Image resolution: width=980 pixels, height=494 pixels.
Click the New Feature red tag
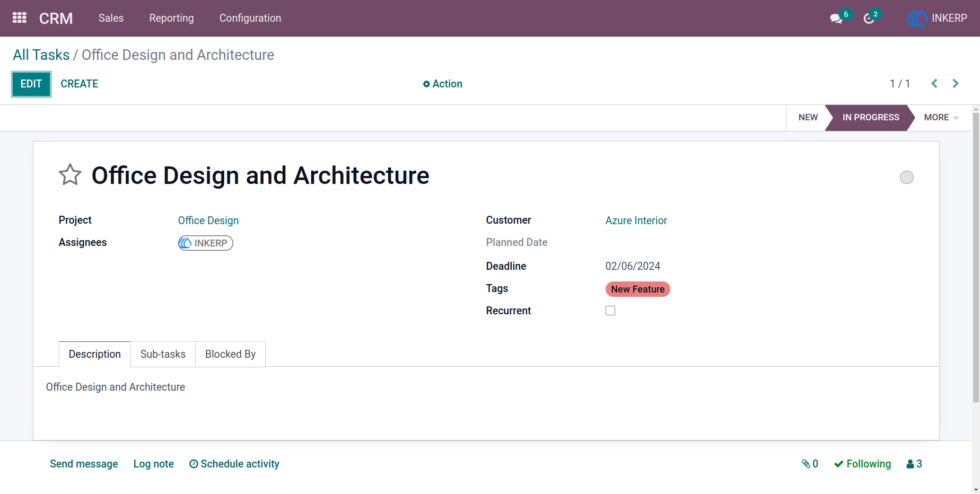tap(638, 289)
